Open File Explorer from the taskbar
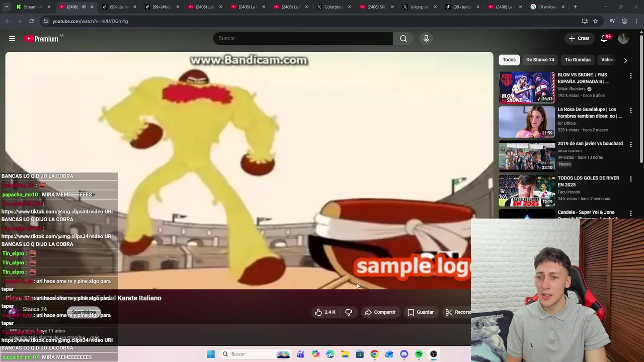Image resolution: width=644 pixels, height=362 pixels. pyautogui.click(x=345, y=354)
